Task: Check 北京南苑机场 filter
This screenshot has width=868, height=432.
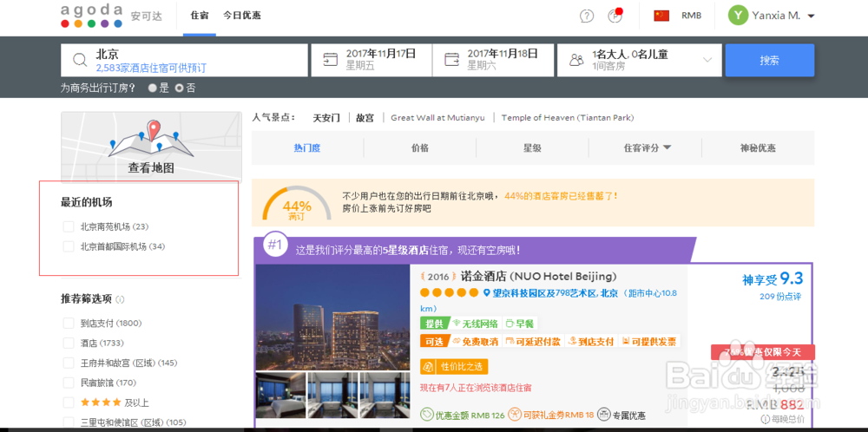Action: [x=69, y=226]
